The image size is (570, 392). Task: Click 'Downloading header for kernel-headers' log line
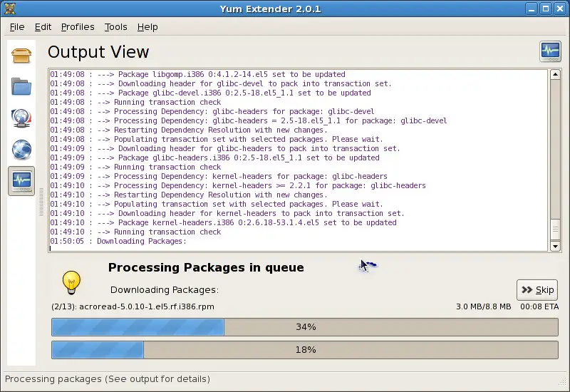[227, 213]
